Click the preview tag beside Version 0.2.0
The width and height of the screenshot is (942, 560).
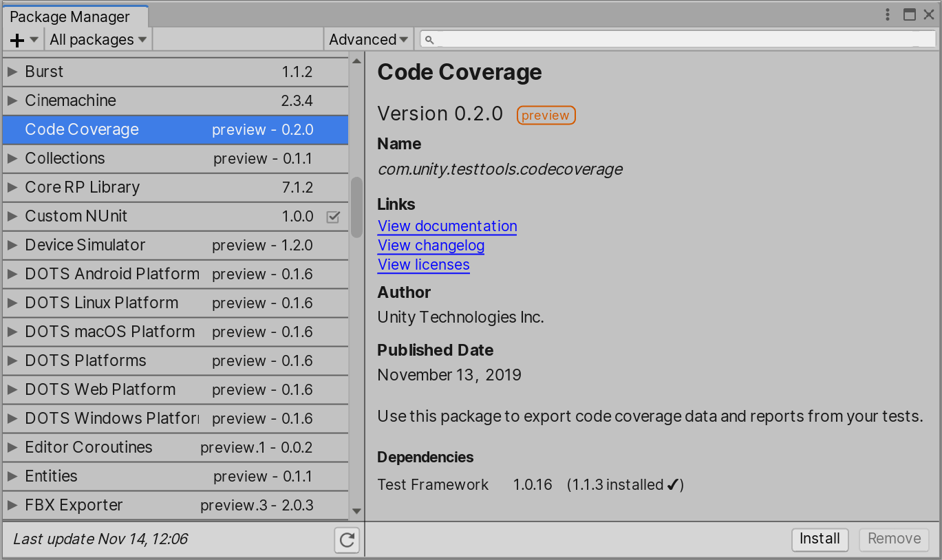click(546, 116)
